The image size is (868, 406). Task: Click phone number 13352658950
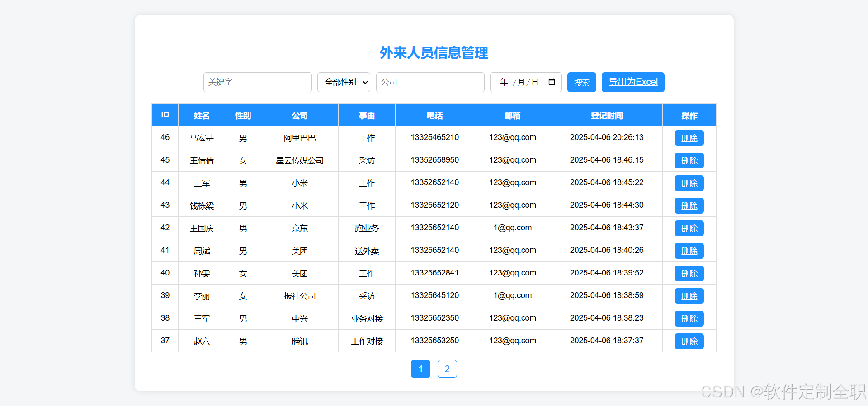434,160
